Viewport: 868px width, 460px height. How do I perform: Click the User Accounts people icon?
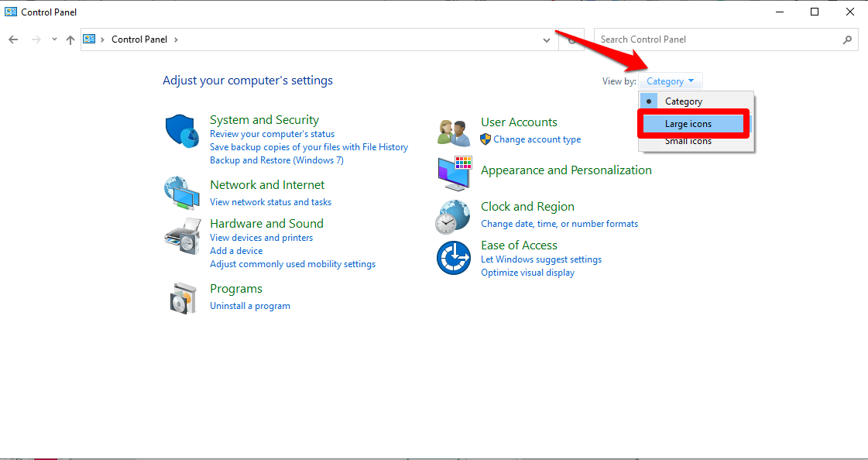click(453, 131)
